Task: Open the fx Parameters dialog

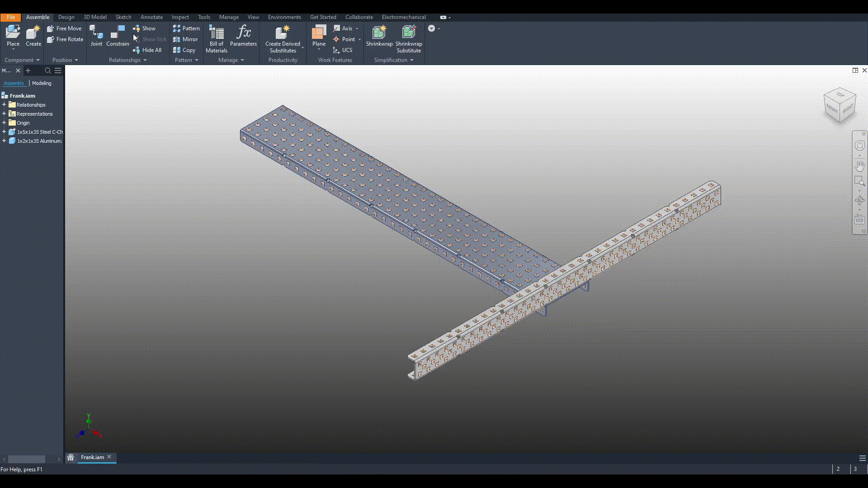Action: tap(243, 36)
